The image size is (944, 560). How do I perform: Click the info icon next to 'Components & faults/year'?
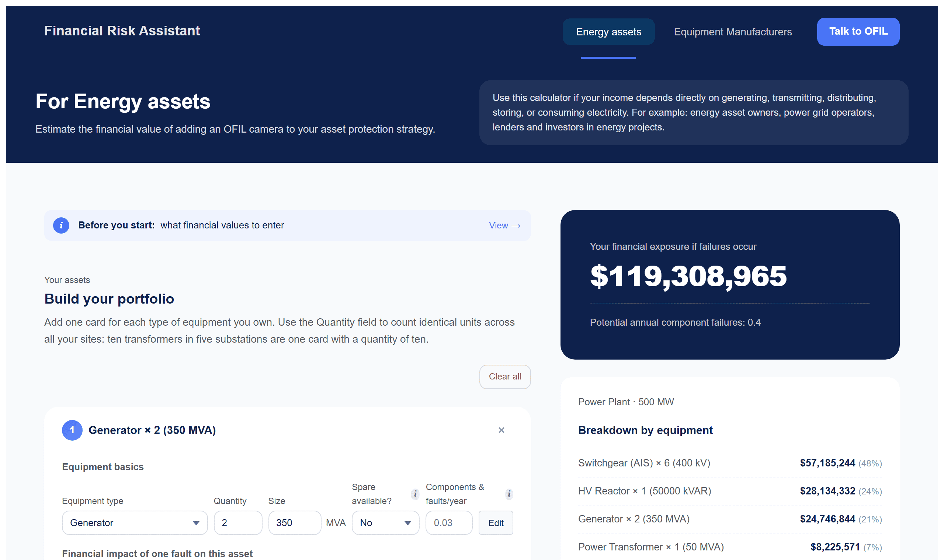[x=509, y=494]
